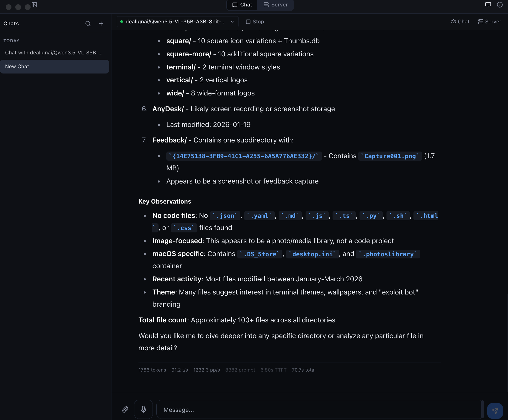Screen dimensions: 508x420
Task: Collapse the chats sidebar
Action: coord(35,5)
